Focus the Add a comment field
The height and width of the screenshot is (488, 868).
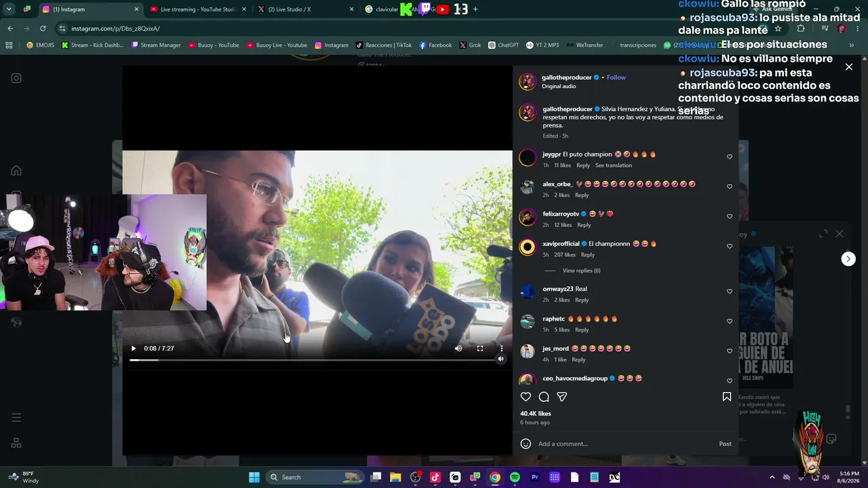[624, 444]
